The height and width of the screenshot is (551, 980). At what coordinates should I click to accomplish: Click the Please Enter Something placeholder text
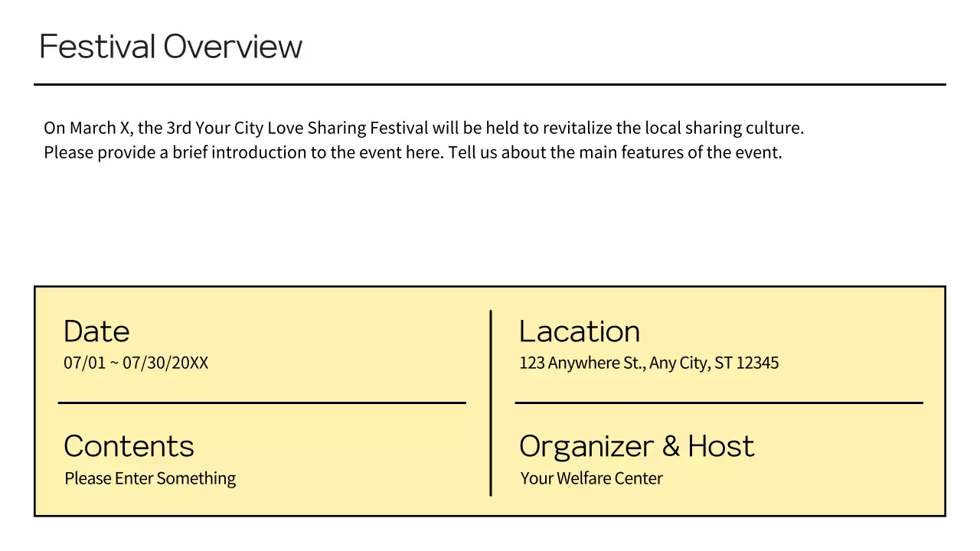(x=150, y=478)
